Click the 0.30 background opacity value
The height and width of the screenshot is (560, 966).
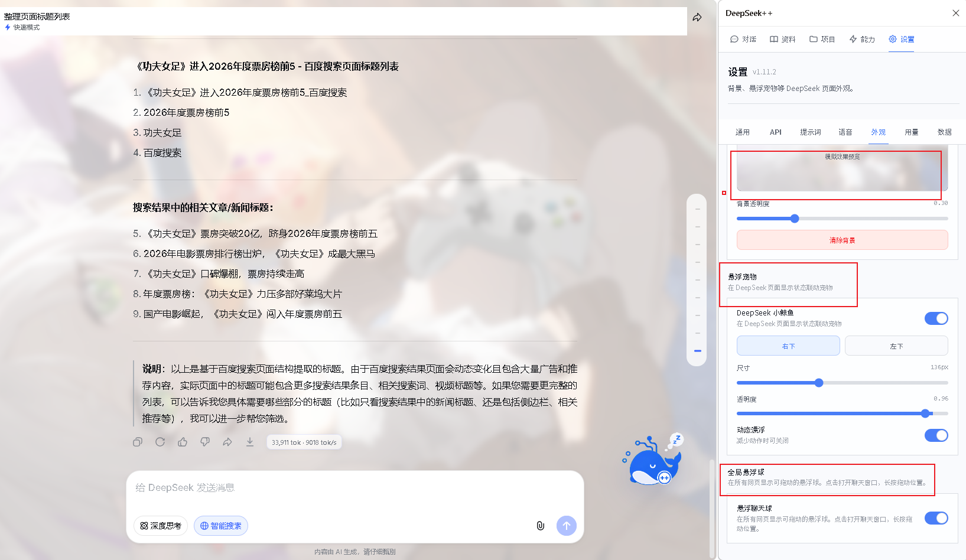click(941, 203)
